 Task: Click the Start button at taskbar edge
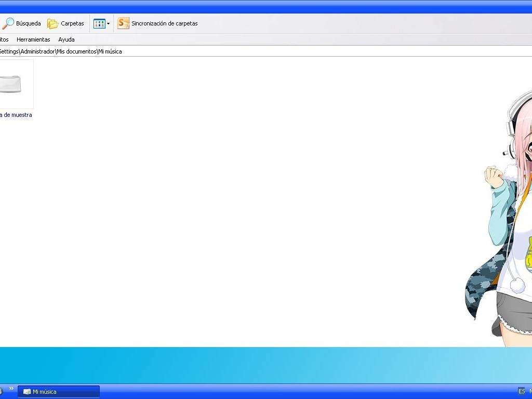2,391
